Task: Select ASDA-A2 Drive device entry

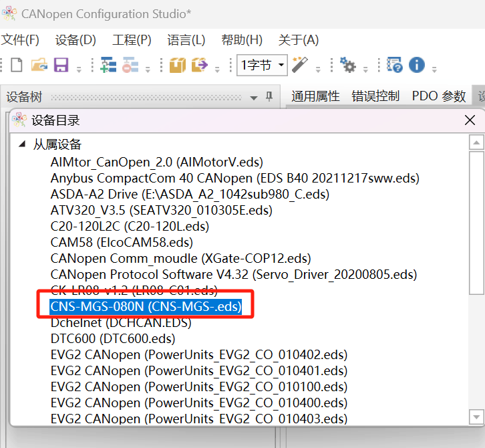Action: click(x=190, y=195)
